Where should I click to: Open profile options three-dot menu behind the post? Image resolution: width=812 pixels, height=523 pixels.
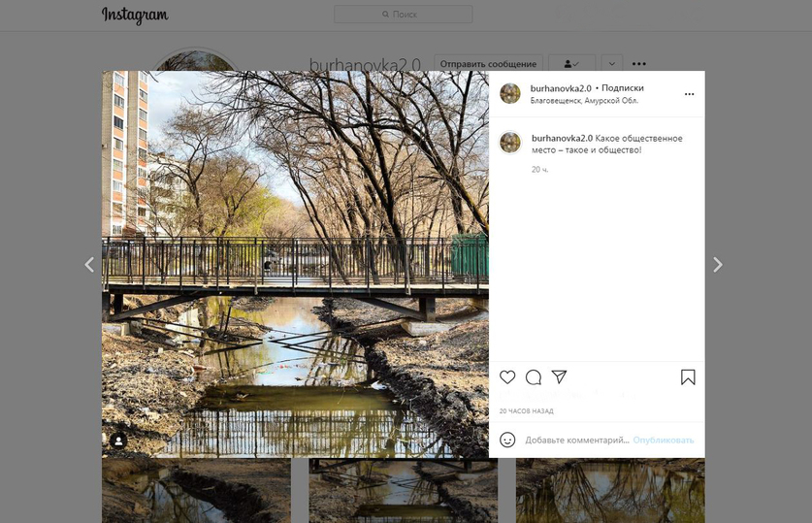[x=639, y=64]
